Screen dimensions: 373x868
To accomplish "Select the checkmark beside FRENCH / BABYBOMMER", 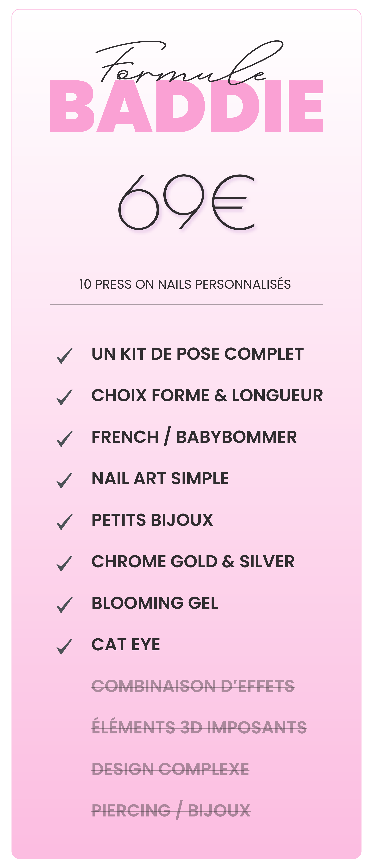I will [64, 439].
